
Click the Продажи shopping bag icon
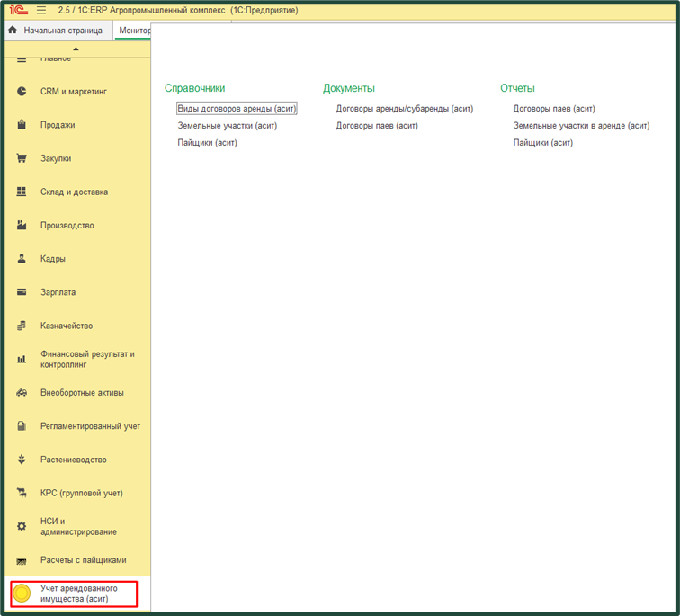pyautogui.click(x=22, y=125)
